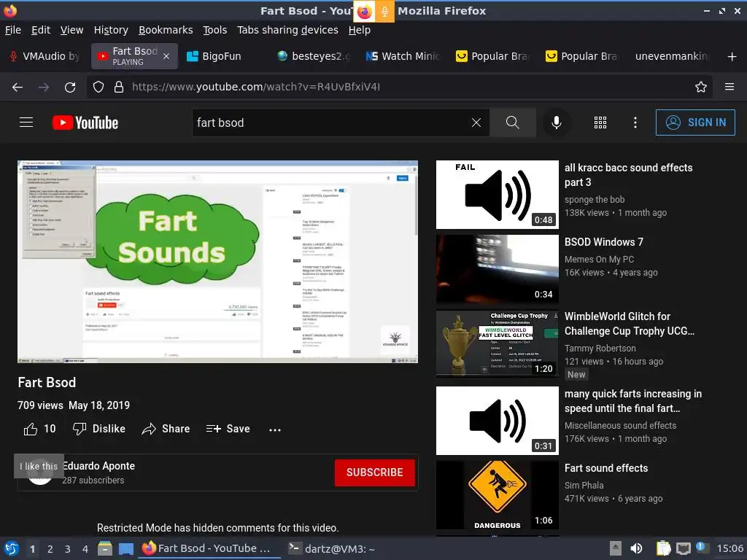
Task: Switch to the BigoFun tab
Action: point(221,56)
